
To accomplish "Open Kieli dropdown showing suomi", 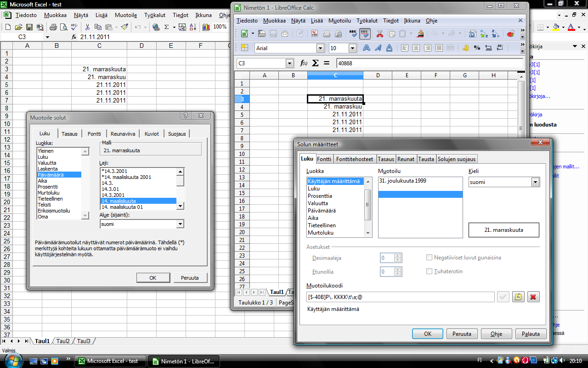I will pos(535,182).
